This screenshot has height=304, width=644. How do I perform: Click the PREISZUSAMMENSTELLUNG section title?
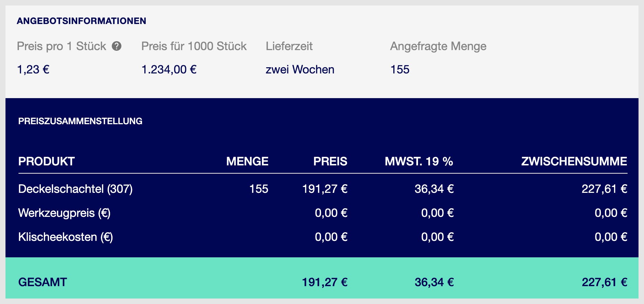point(80,121)
